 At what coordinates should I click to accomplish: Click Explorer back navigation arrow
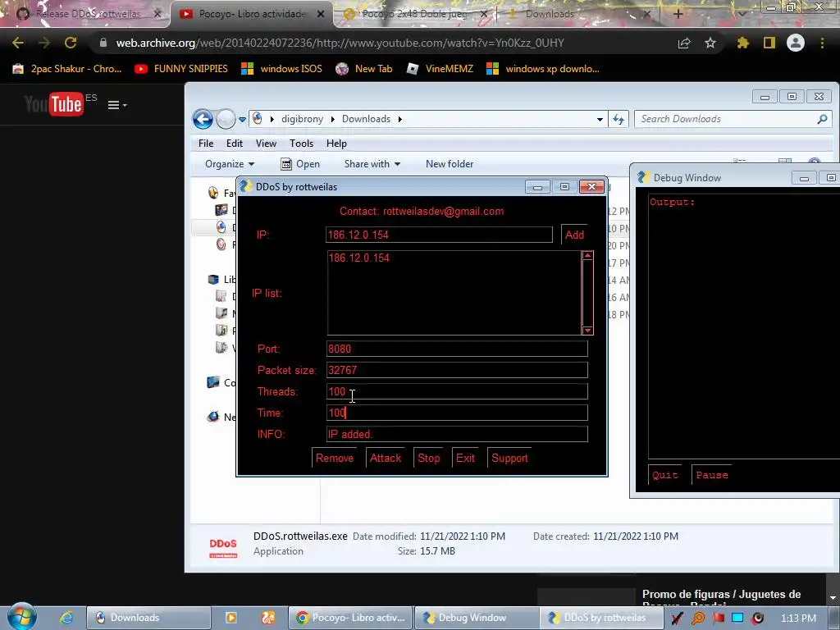[203, 119]
